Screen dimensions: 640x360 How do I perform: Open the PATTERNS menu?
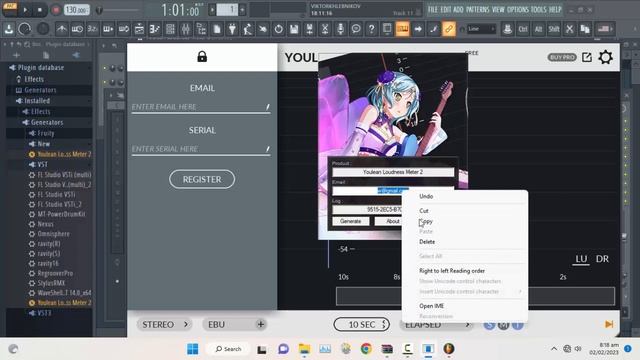coord(478,9)
